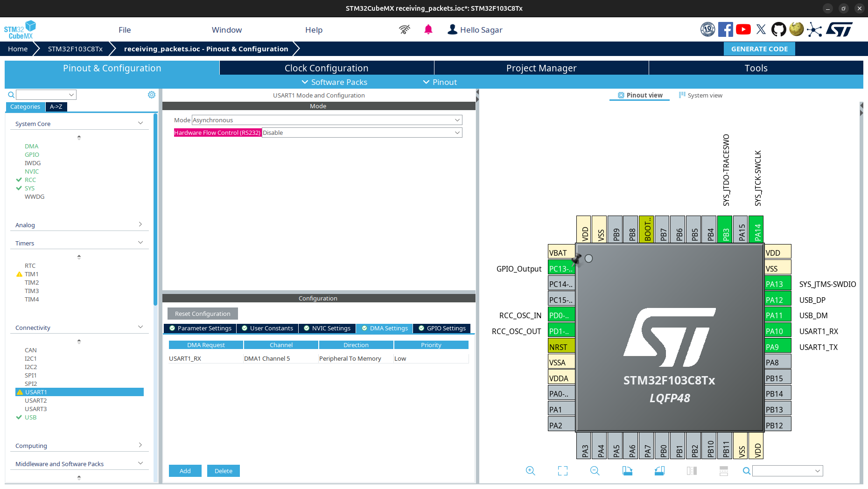Screen dimensions: 868x489
Task: Open the Hardware Flow Control dropdown
Action: [362, 133]
